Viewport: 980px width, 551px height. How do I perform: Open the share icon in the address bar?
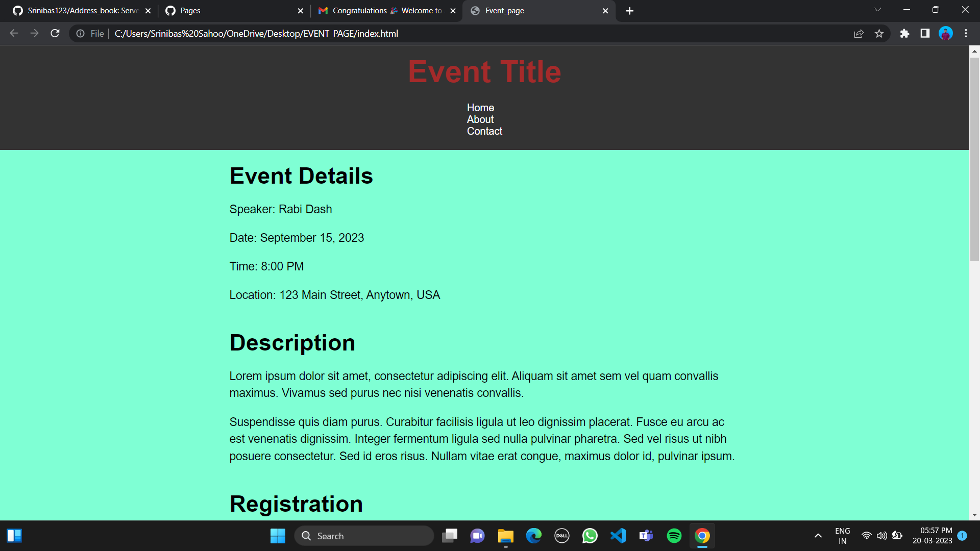(859, 33)
